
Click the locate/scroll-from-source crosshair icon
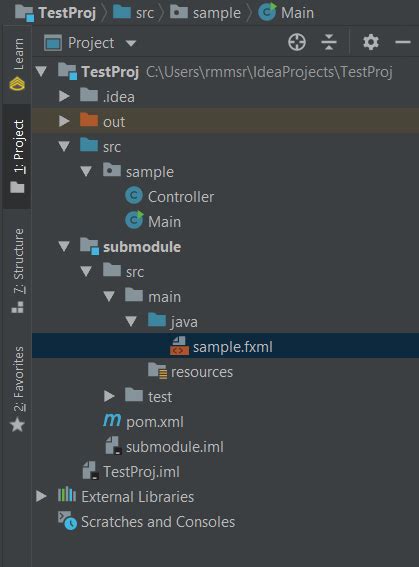pos(296,43)
